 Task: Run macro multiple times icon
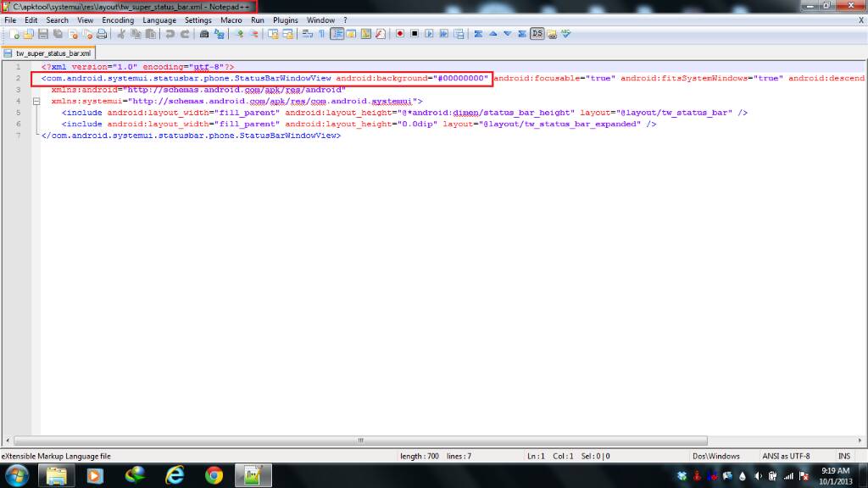(x=444, y=34)
